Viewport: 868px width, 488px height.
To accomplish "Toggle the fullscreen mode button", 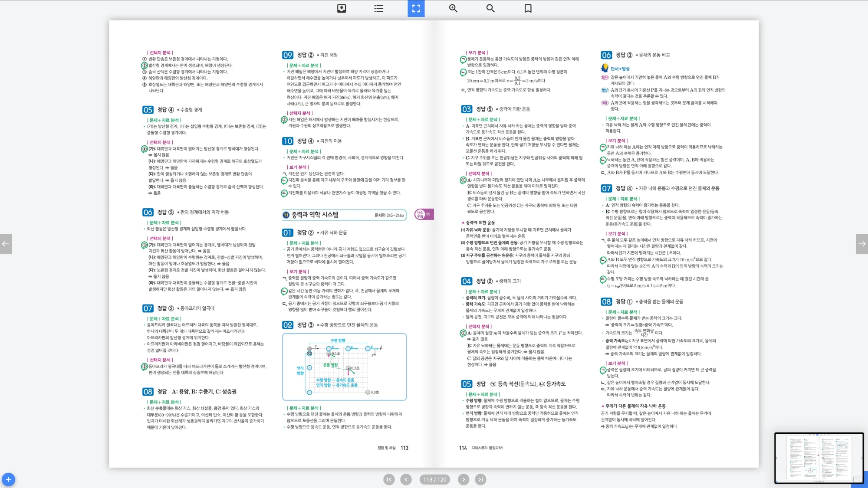I will [416, 8].
